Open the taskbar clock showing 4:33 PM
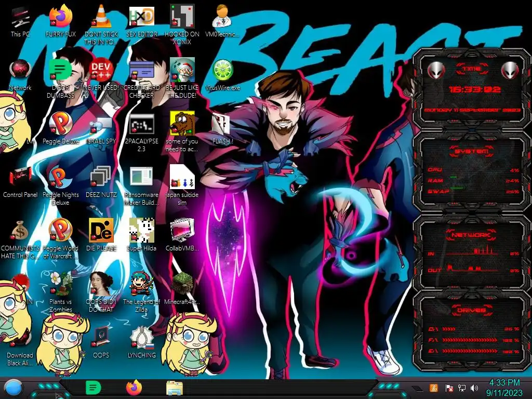The image size is (532, 399). click(504, 388)
